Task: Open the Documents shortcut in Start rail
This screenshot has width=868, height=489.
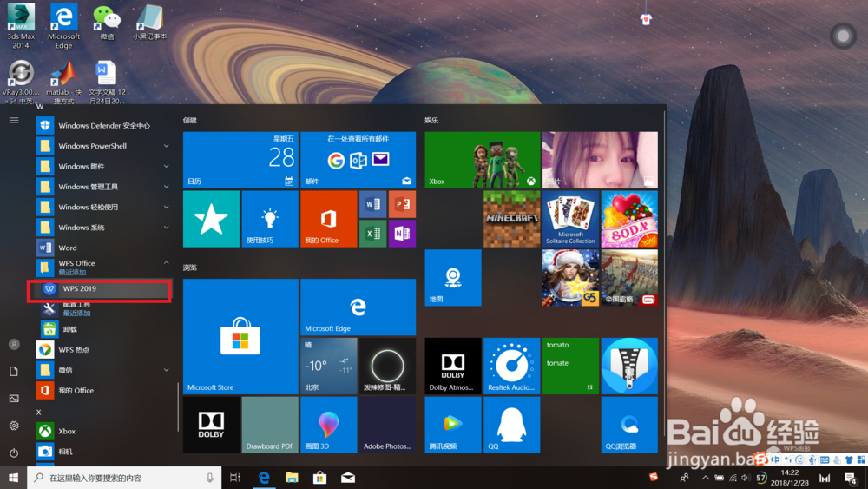Action: pos(14,372)
